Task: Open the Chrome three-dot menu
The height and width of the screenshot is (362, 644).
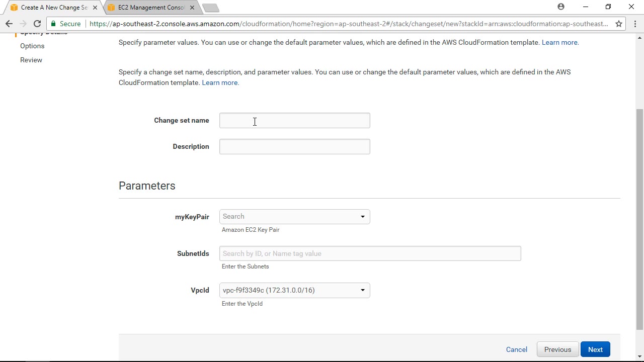Action: tap(635, 24)
